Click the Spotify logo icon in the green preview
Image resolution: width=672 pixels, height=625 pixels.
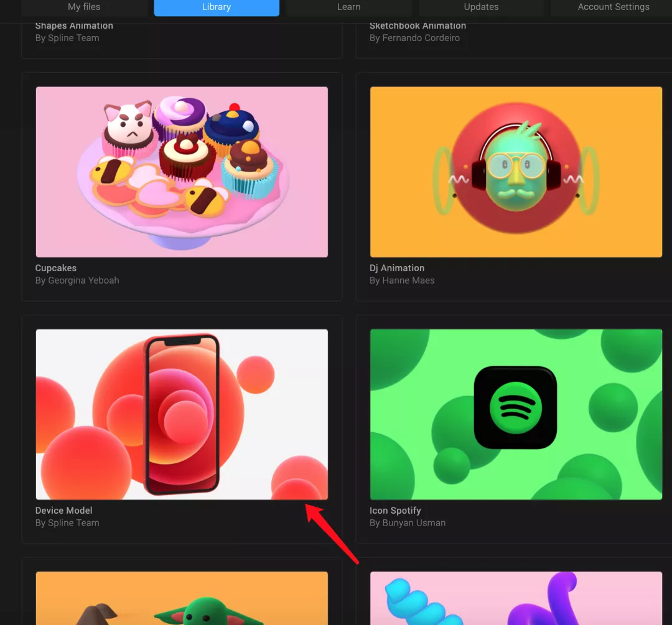pyautogui.click(x=515, y=408)
